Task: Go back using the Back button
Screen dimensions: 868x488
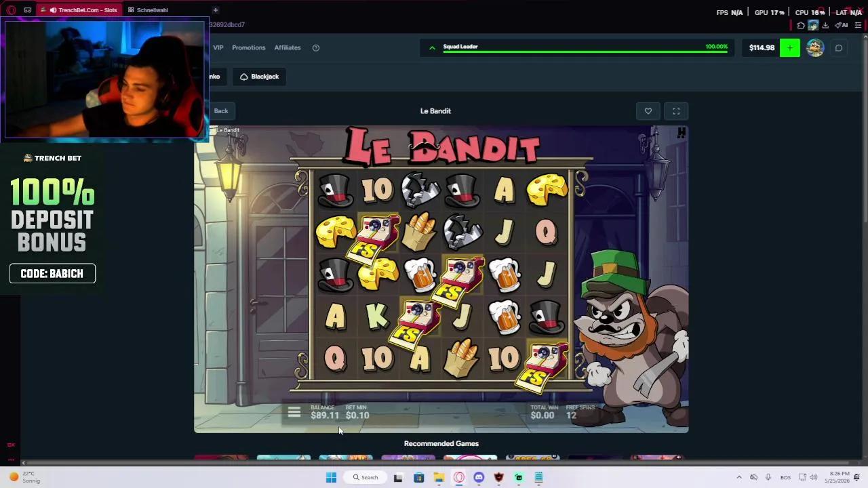Action: click(221, 111)
